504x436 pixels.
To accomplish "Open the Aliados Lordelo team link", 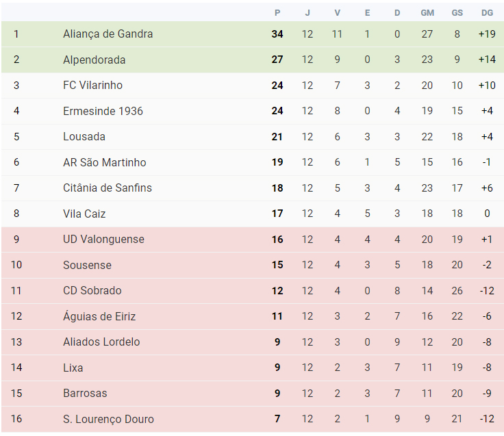I will [x=101, y=342].
